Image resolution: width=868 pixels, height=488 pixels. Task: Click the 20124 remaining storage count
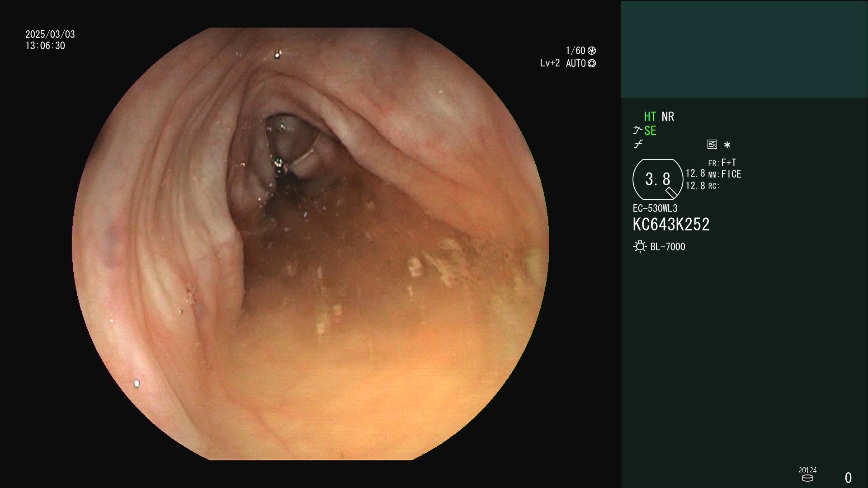point(807,470)
